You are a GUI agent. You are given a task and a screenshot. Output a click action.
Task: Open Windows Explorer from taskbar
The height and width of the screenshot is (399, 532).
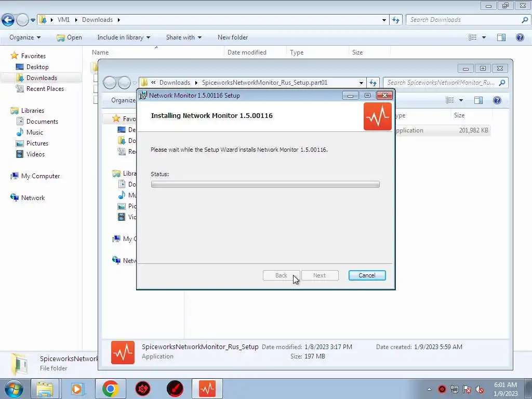click(45, 389)
